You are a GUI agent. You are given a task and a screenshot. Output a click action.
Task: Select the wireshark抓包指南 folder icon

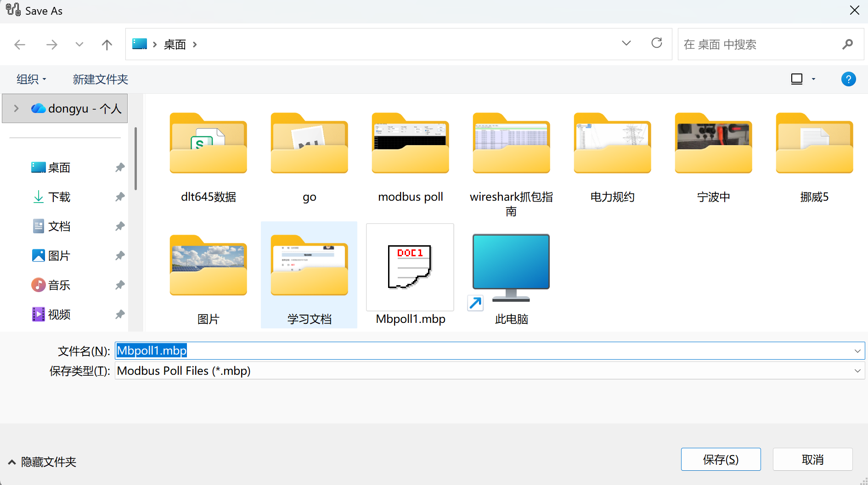tap(512, 143)
